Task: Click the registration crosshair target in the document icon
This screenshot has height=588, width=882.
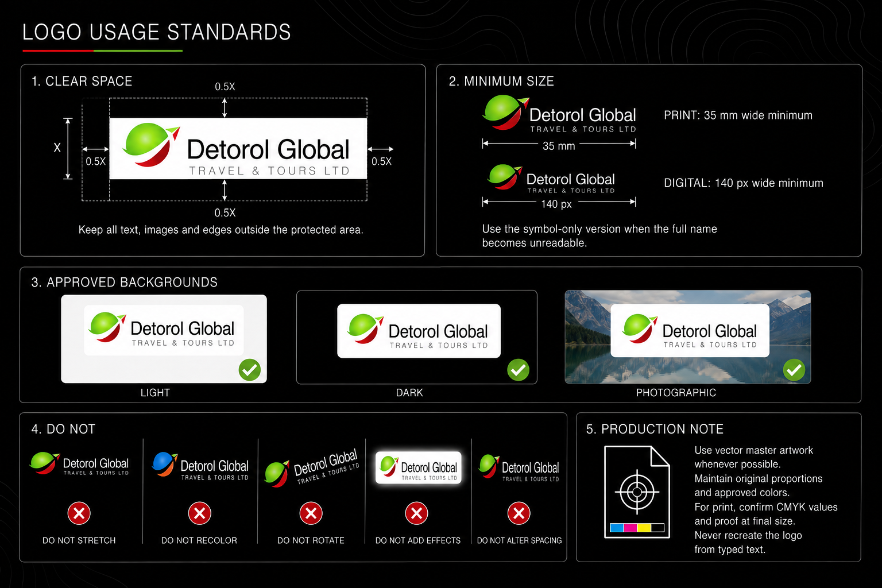Action: pos(637,492)
